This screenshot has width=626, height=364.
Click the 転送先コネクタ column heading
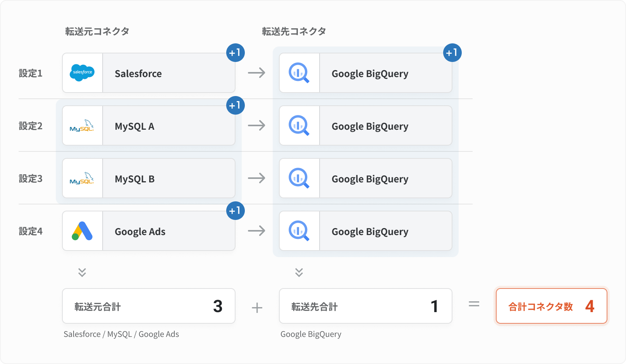pos(294,31)
